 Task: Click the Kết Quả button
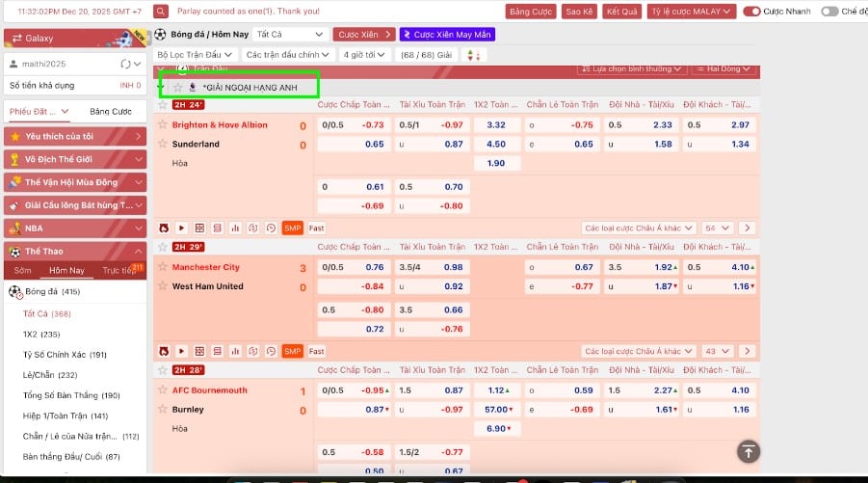(621, 11)
